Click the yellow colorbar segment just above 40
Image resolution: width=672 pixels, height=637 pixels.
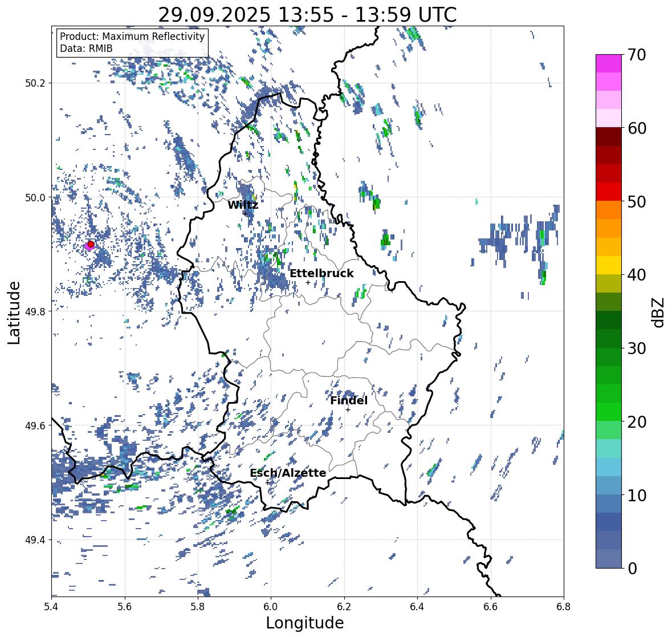(609, 265)
